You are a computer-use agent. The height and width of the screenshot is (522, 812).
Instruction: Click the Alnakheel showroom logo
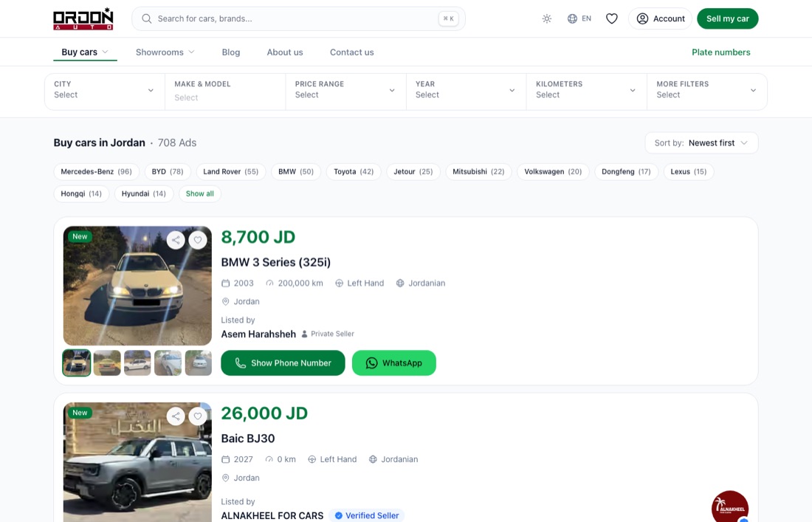click(x=730, y=506)
